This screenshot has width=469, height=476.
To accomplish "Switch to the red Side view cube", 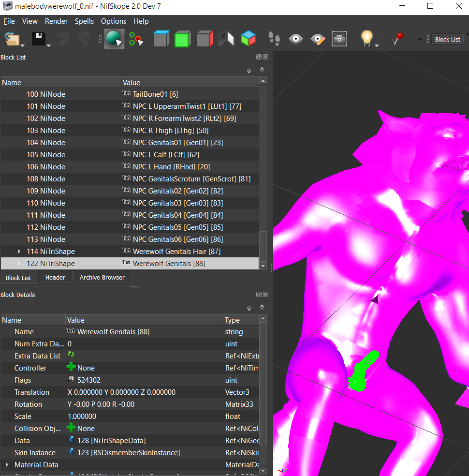I will (x=205, y=39).
